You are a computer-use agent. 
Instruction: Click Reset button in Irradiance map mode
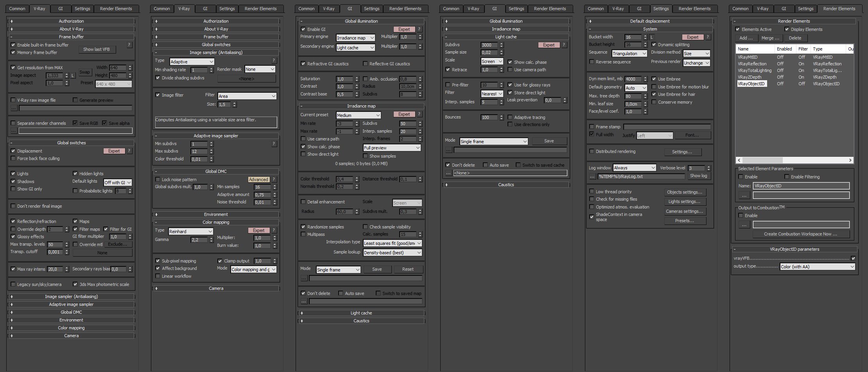click(408, 269)
